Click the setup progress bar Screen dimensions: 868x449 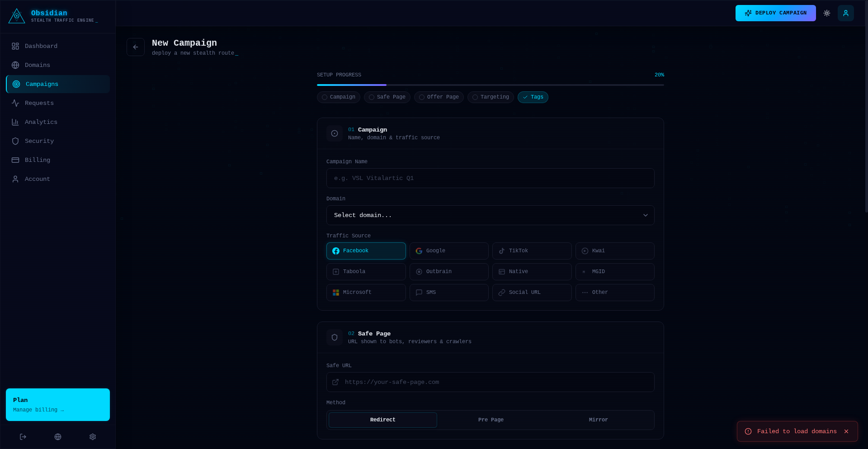pyautogui.click(x=490, y=85)
